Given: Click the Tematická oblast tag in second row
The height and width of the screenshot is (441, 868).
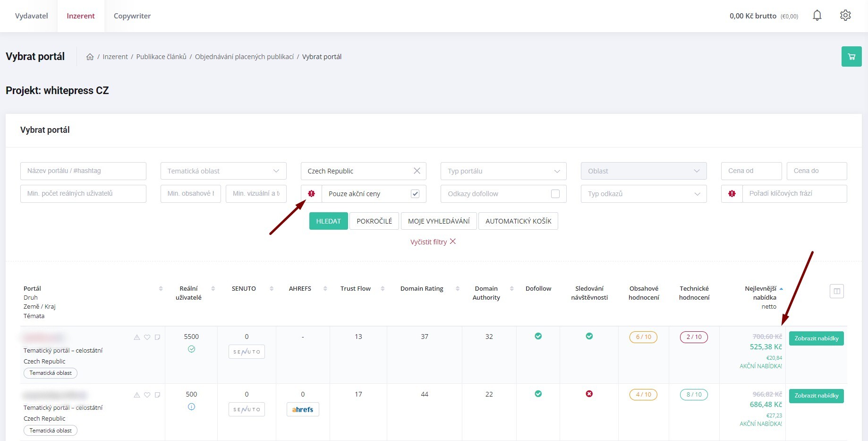Looking at the screenshot, I should tap(51, 431).
